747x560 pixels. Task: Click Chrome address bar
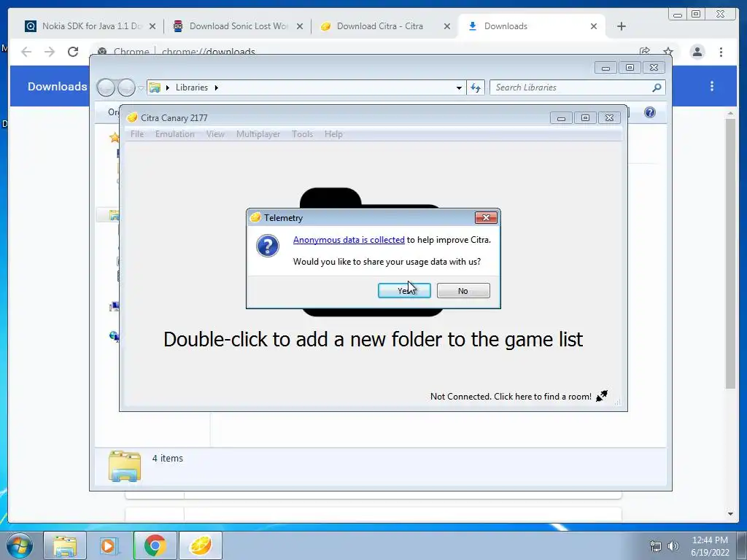362,52
